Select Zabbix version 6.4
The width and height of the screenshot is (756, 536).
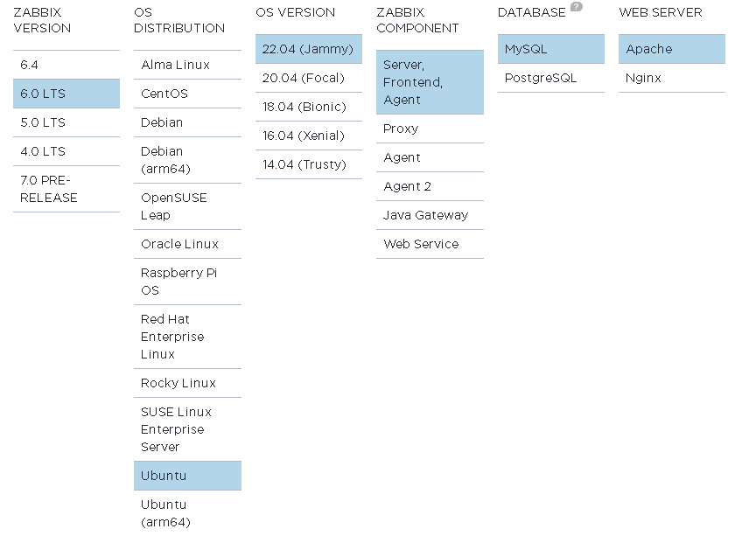pyautogui.click(x=66, y=65)
